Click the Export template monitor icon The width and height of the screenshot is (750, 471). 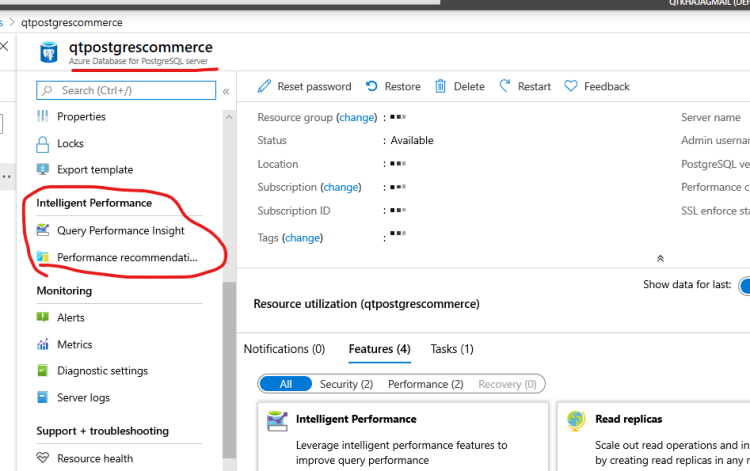[43, 169]
